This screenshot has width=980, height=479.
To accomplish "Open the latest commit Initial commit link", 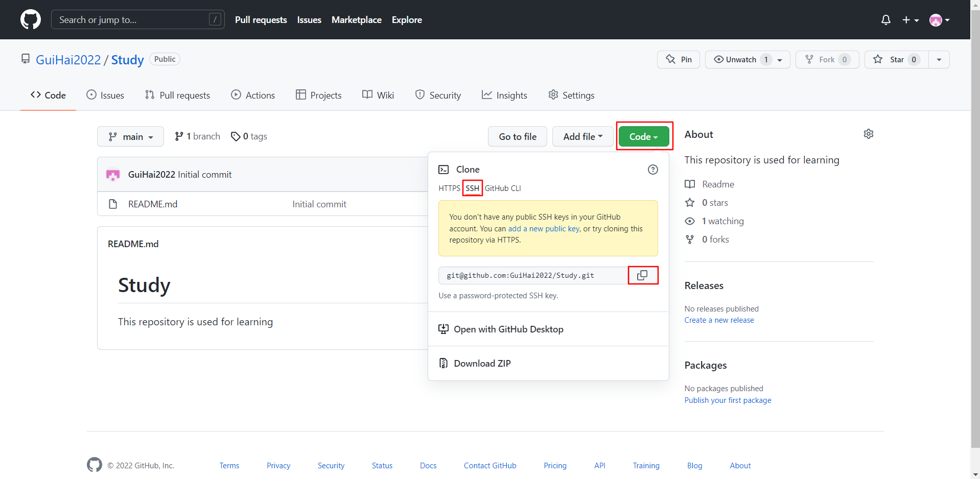I will coord(204,175).
